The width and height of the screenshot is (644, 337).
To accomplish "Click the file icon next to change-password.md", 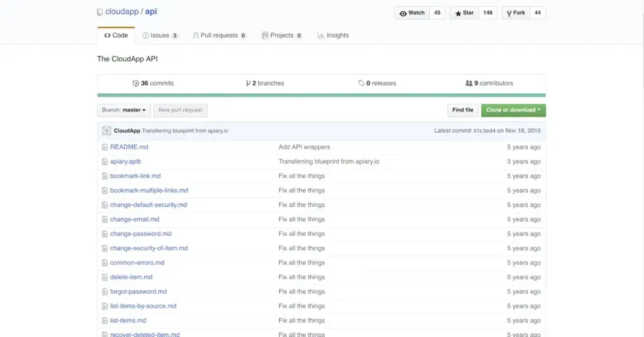I will pyautogui.click(x=105, y=234).
